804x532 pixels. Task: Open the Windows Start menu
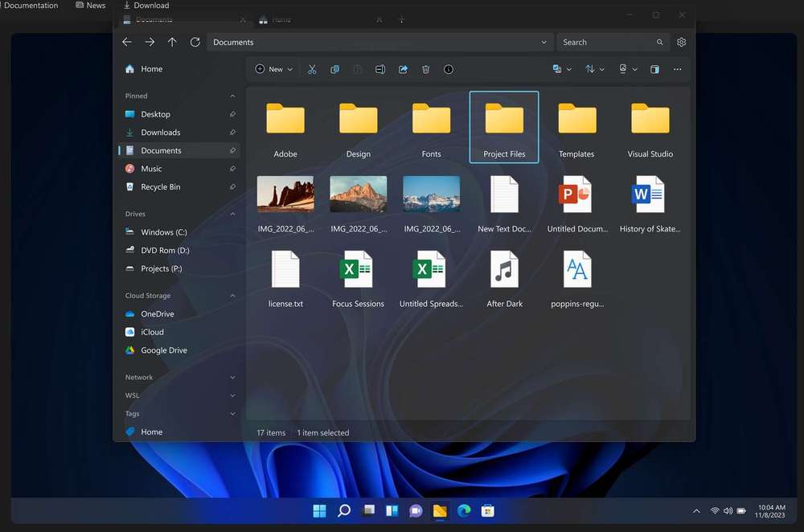point(319,511)
